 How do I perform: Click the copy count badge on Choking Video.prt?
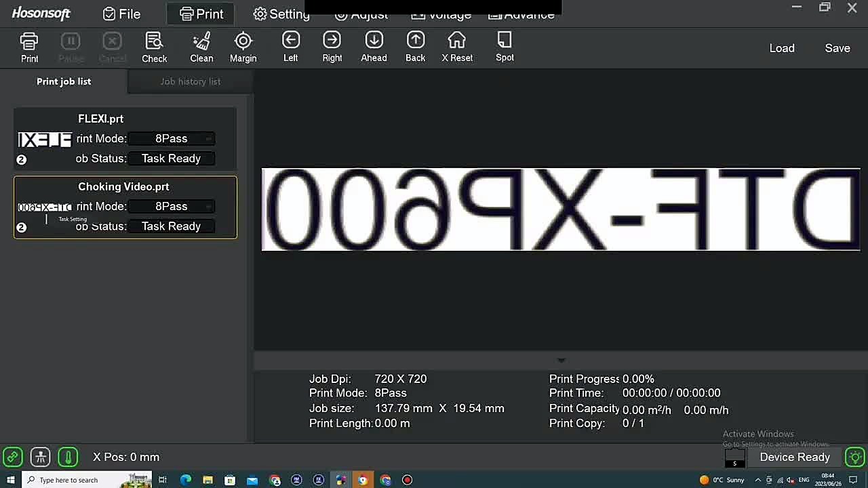tap(21, 228)
